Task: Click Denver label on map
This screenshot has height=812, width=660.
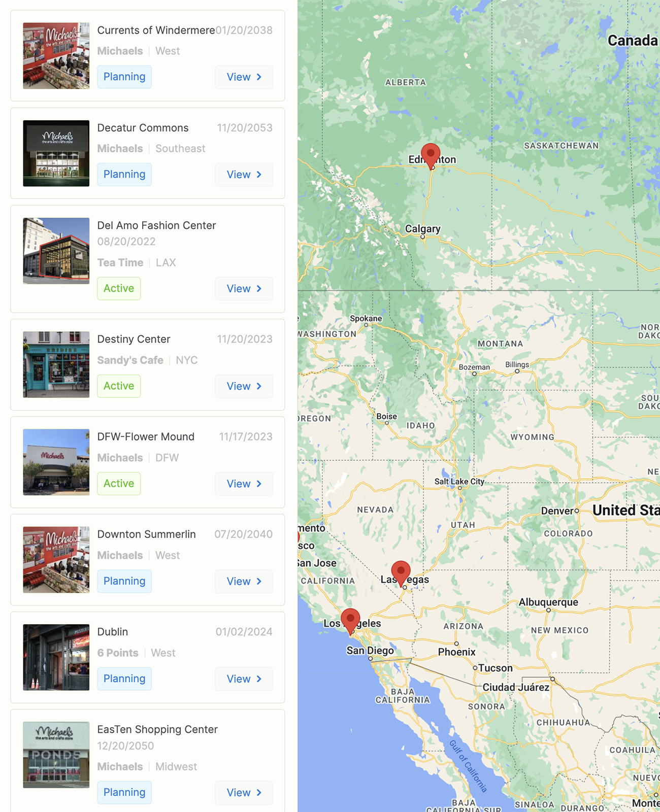Action: pyautogui.click(x=557, y=511)
